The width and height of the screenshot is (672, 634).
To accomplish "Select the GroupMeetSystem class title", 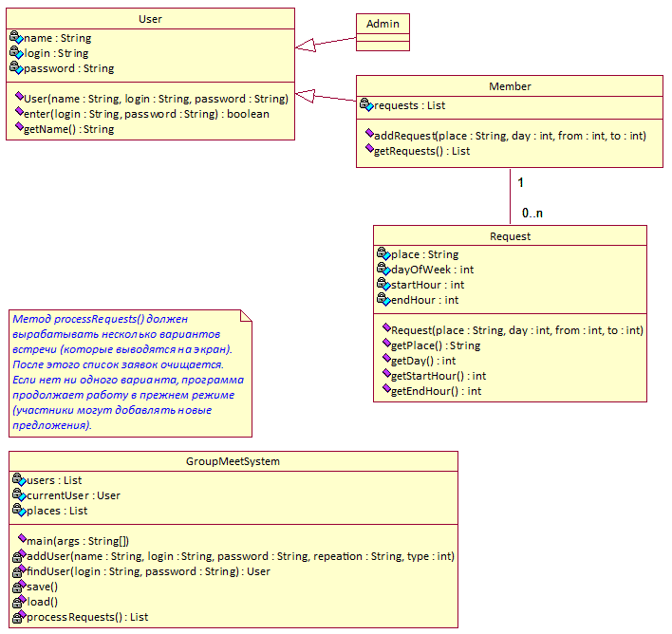I will click(x=233, y=461).
